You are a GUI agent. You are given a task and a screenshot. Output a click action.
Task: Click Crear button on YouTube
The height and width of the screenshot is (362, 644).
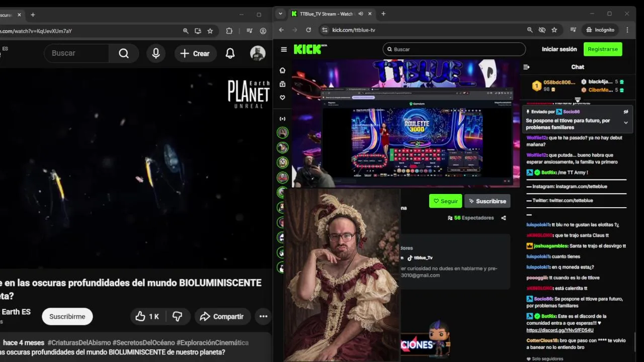tap(195, 53)
